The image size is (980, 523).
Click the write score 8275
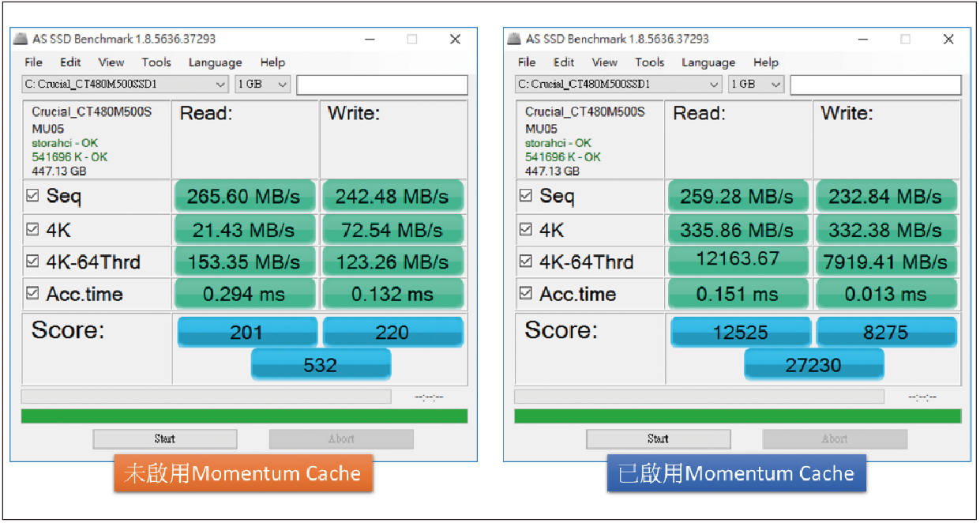(887, 332)
